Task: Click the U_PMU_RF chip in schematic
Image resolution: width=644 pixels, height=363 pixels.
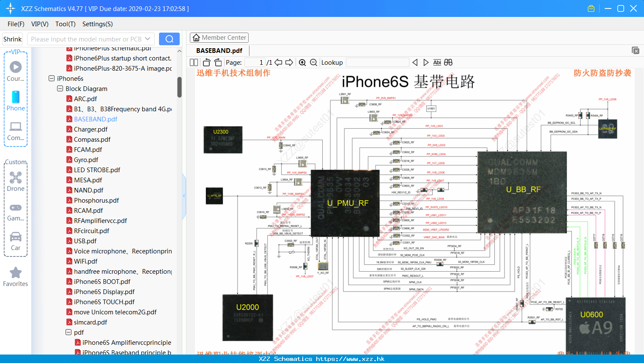Action: coord(345,203)
